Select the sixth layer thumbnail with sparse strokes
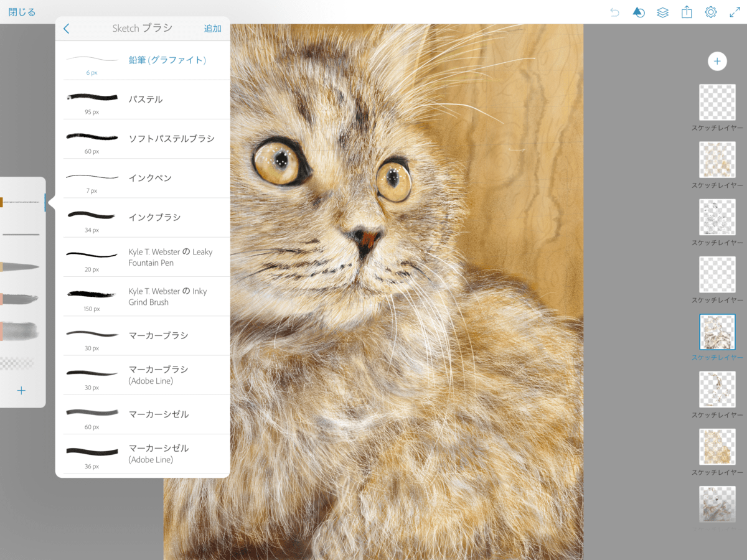This screenshot has width=747, height=560. [x=717, y=389]
